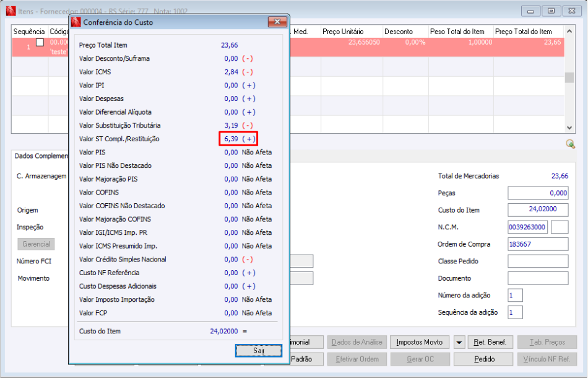This screenshot has height=378, width=588.
Task: Open the Ret. Benef. button
Action: click(x=490, y=342)
